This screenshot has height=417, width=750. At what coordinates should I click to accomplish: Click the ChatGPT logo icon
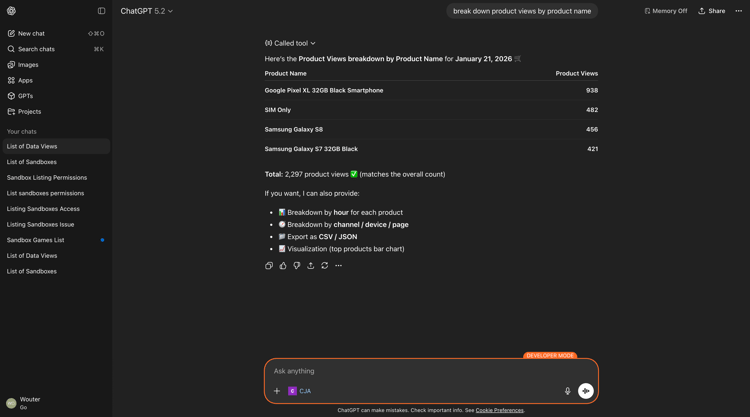tap(11, 11)
